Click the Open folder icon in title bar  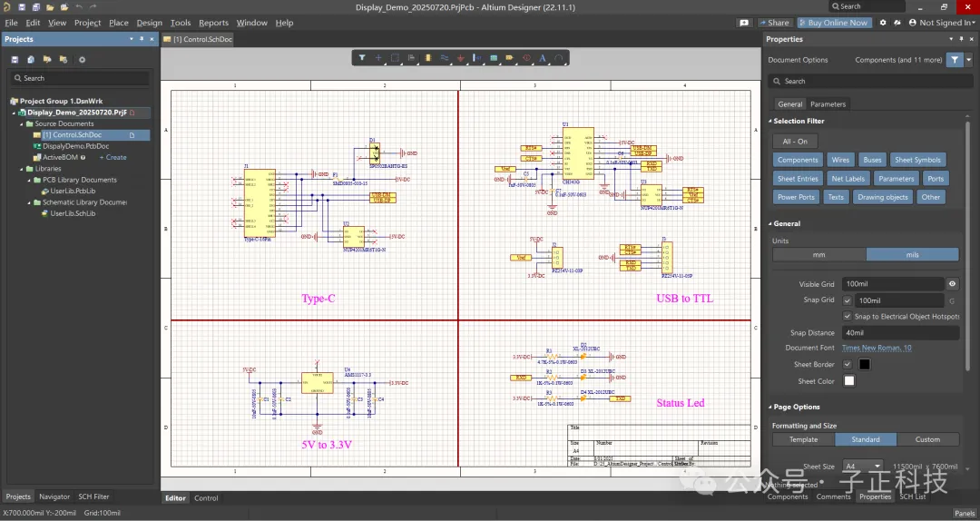point(49,7)
